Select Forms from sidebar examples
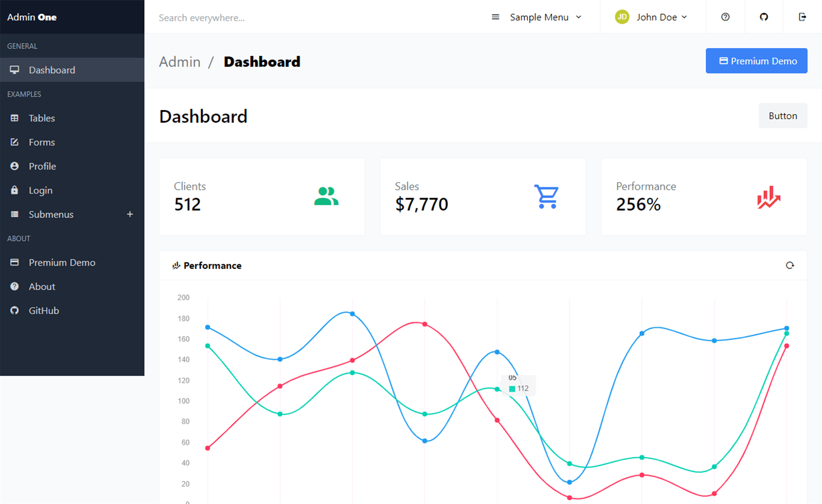Screen dimensions: 822x504 coord(42,142)
